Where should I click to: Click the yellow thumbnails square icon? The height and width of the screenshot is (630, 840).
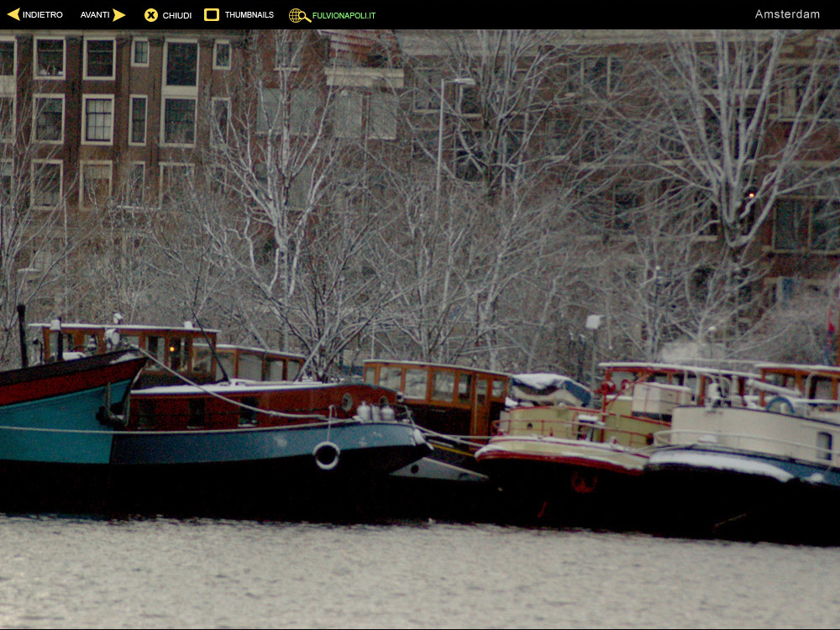(212, 14)
